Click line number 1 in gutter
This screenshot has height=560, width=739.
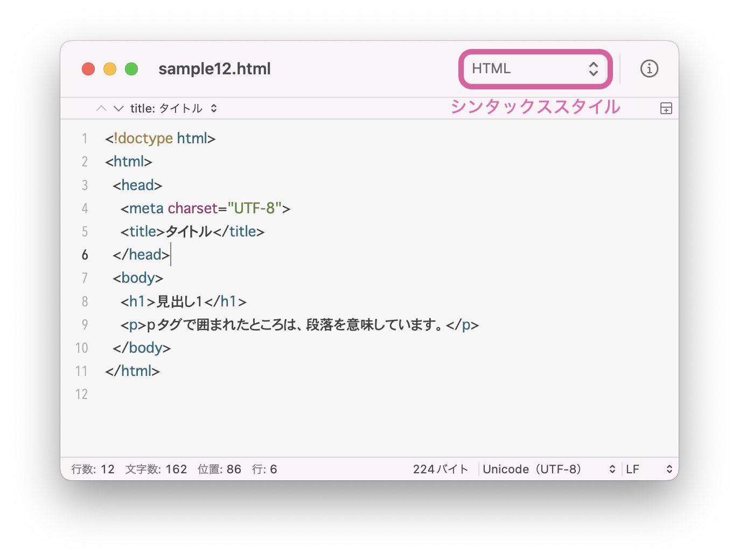[x=85, y=138]
